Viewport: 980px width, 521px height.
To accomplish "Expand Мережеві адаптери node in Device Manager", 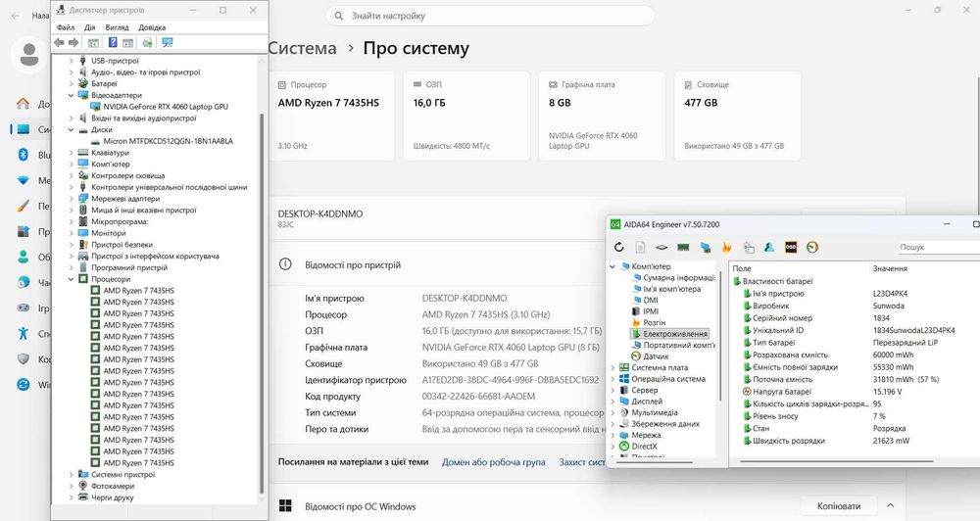I will [x=71, y=199].
